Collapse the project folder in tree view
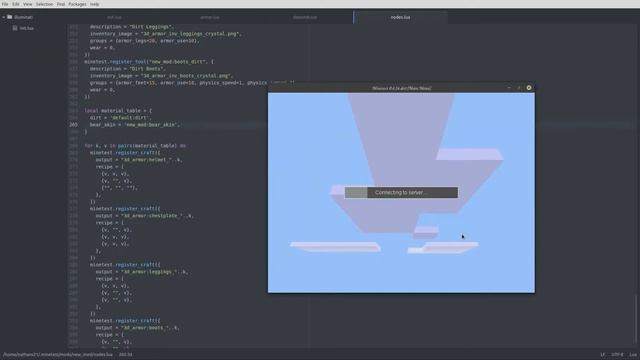The width and height of the screenshot is (640, 360). click(4, 17)
